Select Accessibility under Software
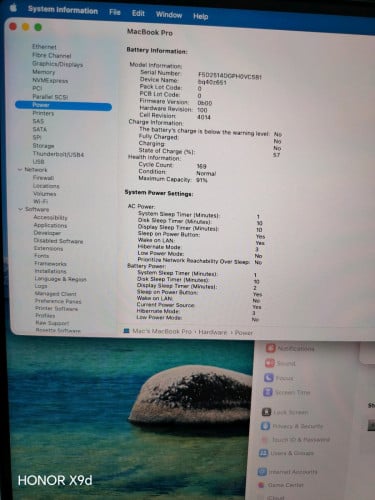The width and height of the screenshot is (375, 500). pos(50,218)
